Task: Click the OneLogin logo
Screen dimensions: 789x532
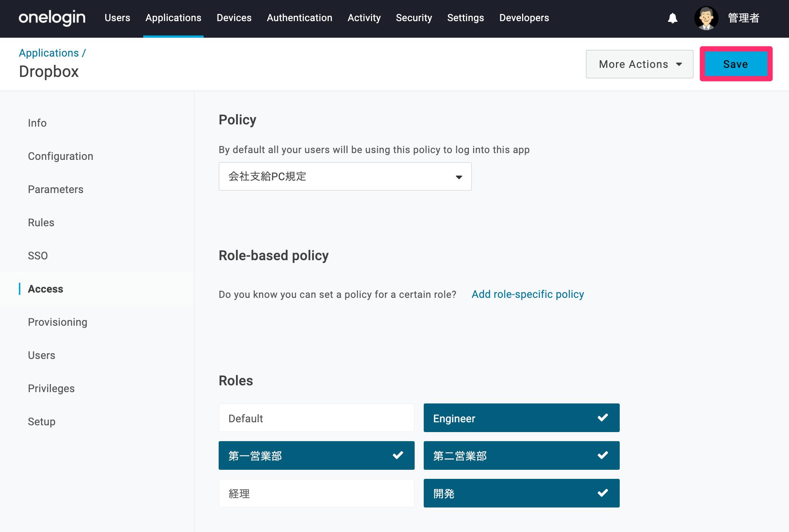Action: click(52, 18)
